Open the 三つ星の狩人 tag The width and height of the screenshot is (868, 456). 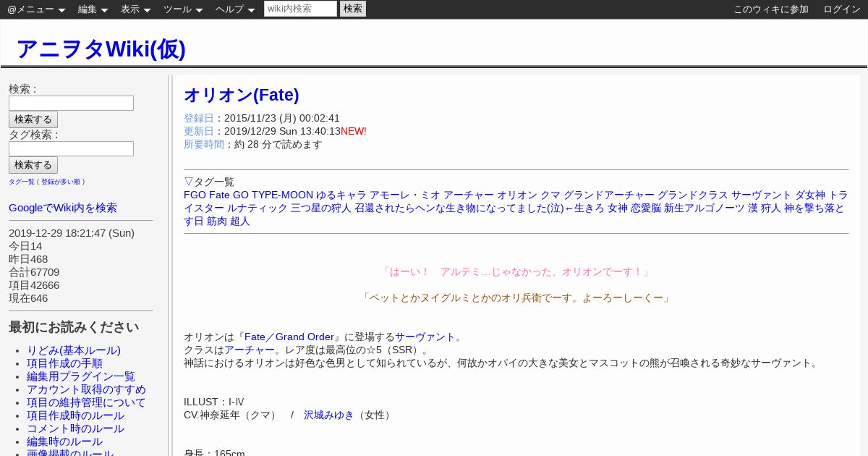[321, 208]
